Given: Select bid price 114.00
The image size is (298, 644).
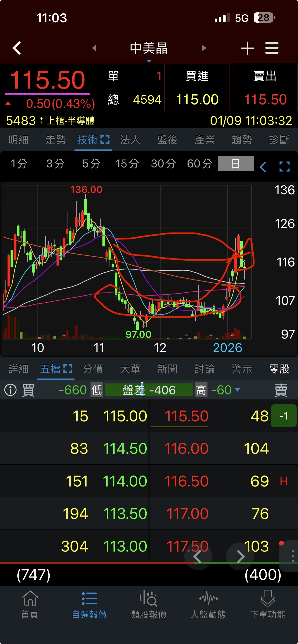Looking at the screenshot, I should (125, 481).
